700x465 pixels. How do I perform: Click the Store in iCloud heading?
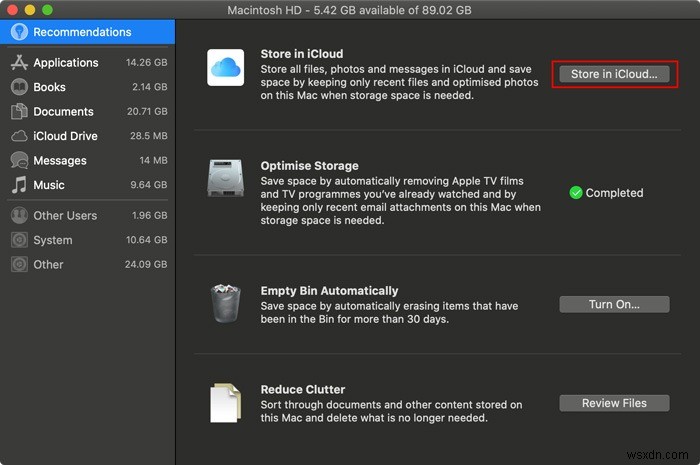pos(302,54)
